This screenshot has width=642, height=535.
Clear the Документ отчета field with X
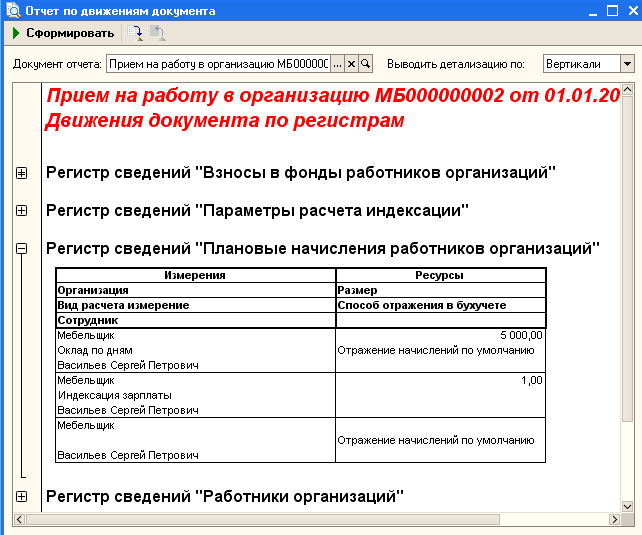351,64
